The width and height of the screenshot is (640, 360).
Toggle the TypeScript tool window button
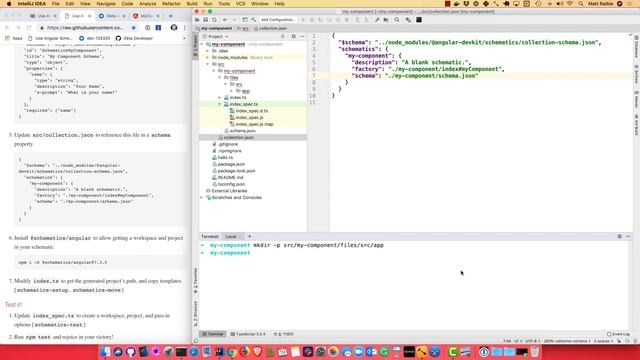click(248, 334)
